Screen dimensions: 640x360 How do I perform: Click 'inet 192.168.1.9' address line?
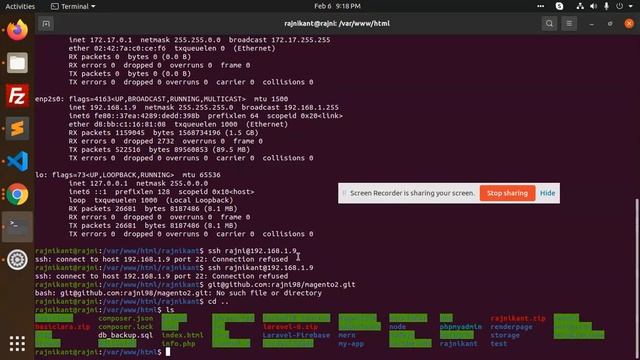(x=204, y=107)
